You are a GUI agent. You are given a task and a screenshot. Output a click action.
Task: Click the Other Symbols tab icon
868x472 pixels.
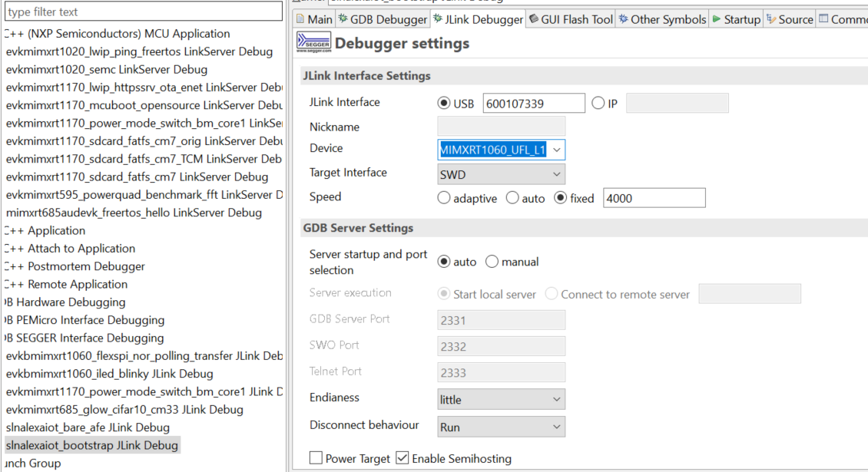tap(623, 19)
